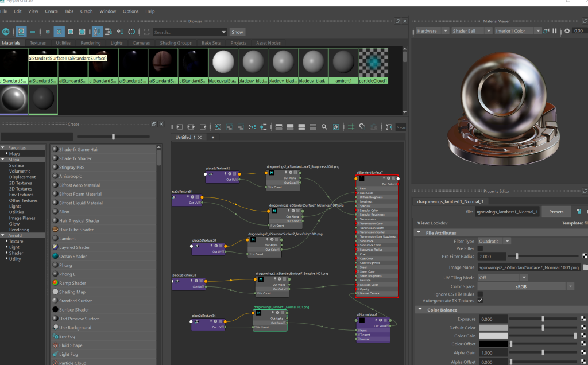The width and height of the screenshot is (588, 365).
Task: Click the Exposure value field
Action: tap(493, 319)
